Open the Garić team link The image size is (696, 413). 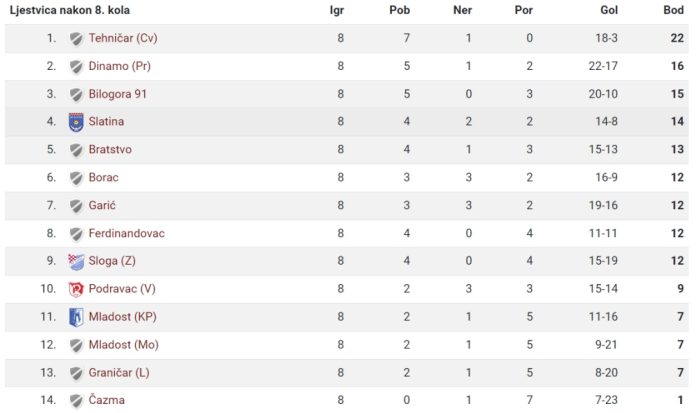[x=102, y=206]
